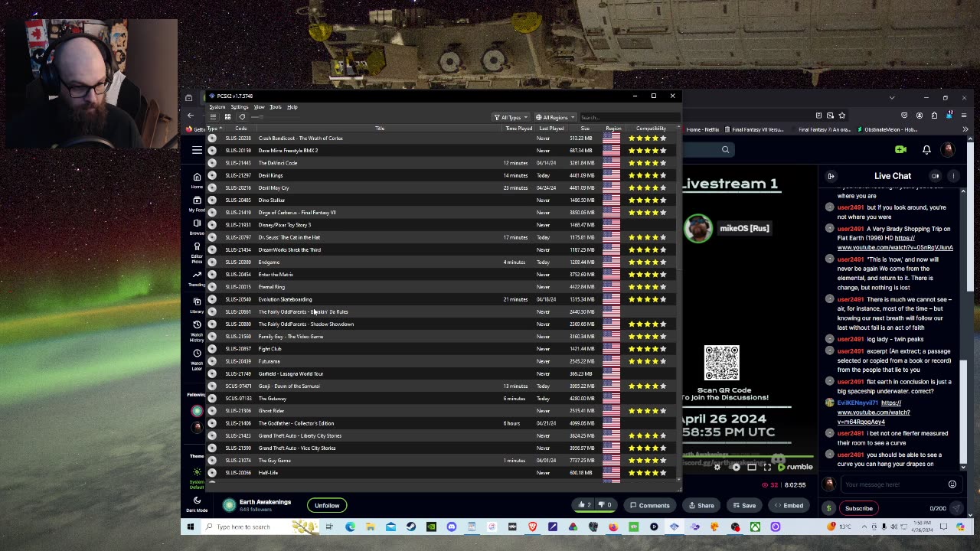Click the Embed button under the video

click(789, 505)
